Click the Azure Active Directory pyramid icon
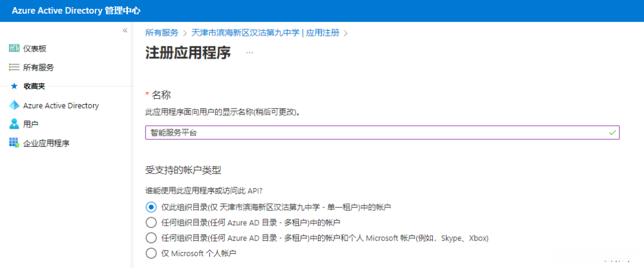The width and height of the screenshot is (644, 268). 14,105
